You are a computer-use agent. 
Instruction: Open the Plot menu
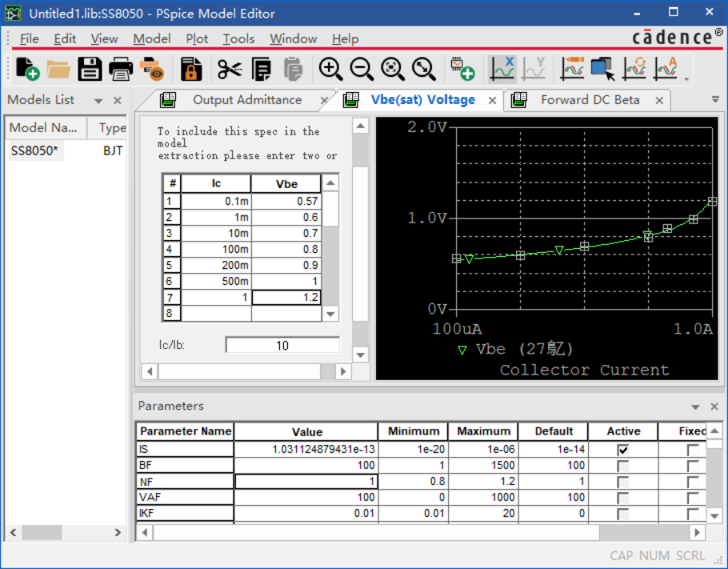197,38
